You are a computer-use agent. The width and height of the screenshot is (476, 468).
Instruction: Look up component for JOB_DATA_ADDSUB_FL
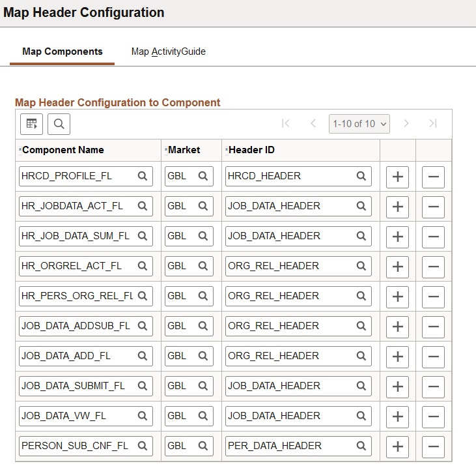coord(143,326)
